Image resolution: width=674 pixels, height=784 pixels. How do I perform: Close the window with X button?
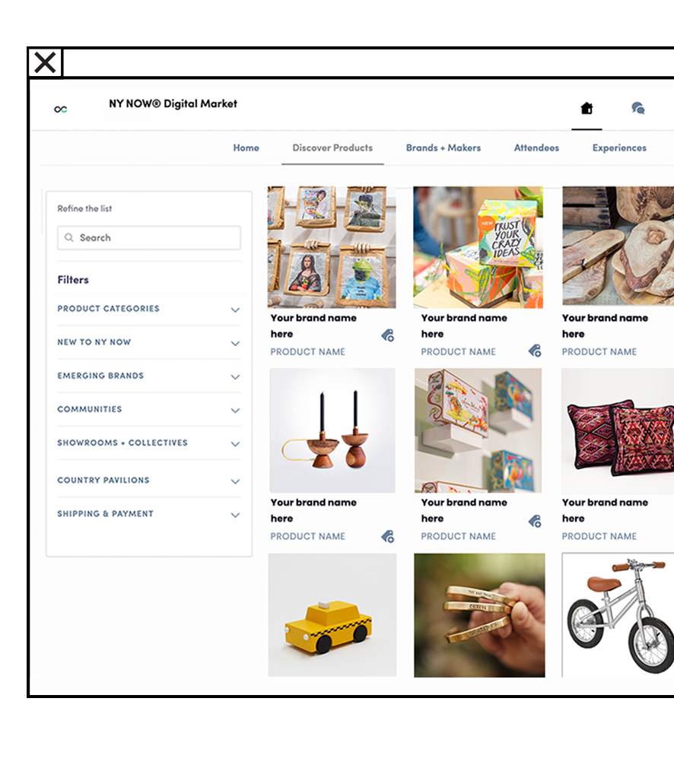tap(45, 63)
